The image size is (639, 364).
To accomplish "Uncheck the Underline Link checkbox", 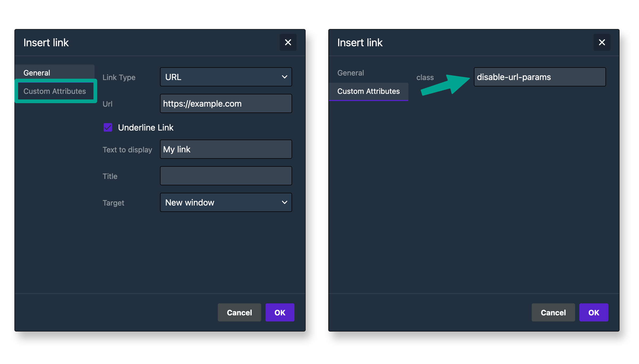I will pyautogui.click(x=108, y=128).
